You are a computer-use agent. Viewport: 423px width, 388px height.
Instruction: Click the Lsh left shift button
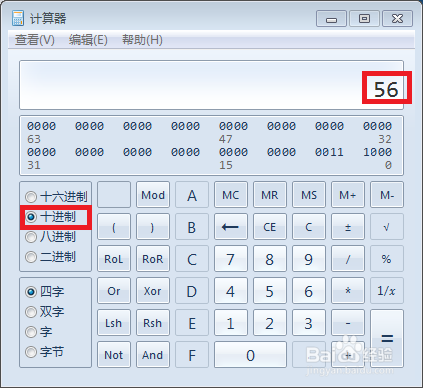(x=114, y=323)
